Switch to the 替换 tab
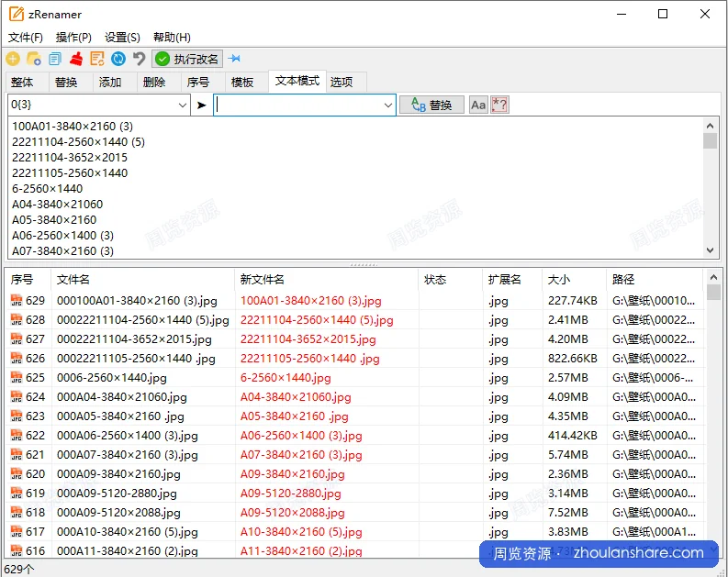The height and width of the screenshot is (577, 728). [x=71, y=82]
